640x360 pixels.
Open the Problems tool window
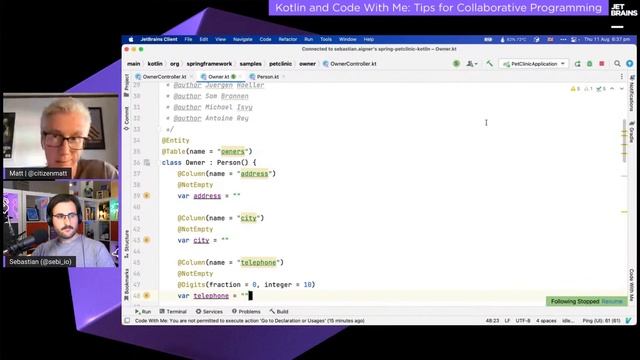click(x=246, y=311)
